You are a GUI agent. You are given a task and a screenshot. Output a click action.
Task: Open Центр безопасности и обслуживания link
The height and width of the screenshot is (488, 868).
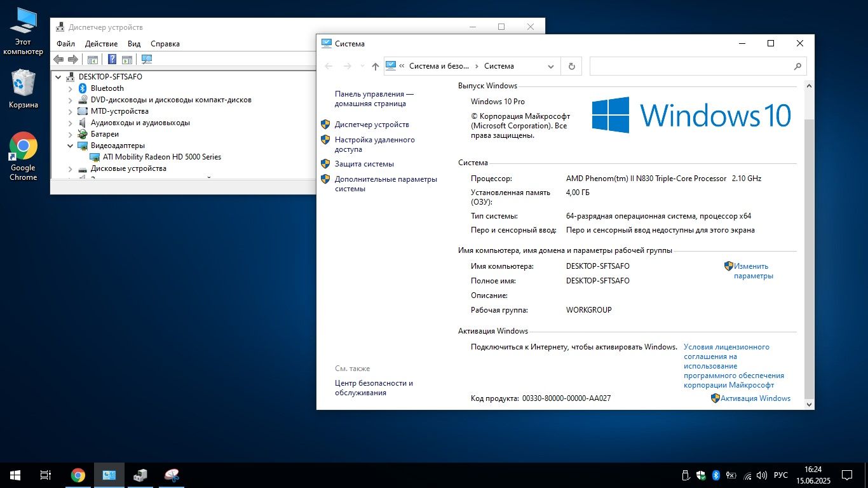tap(374, 388)
